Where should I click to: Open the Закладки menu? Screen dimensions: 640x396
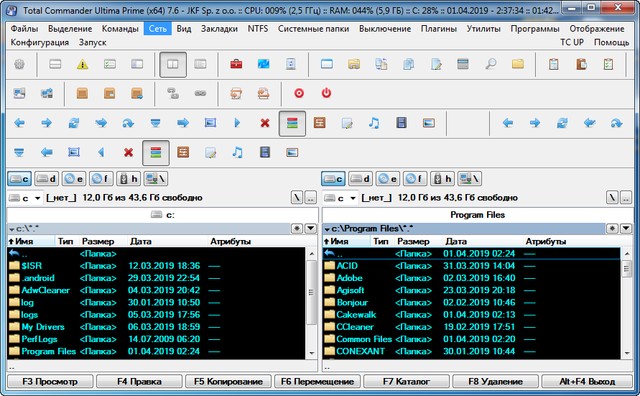219,29
